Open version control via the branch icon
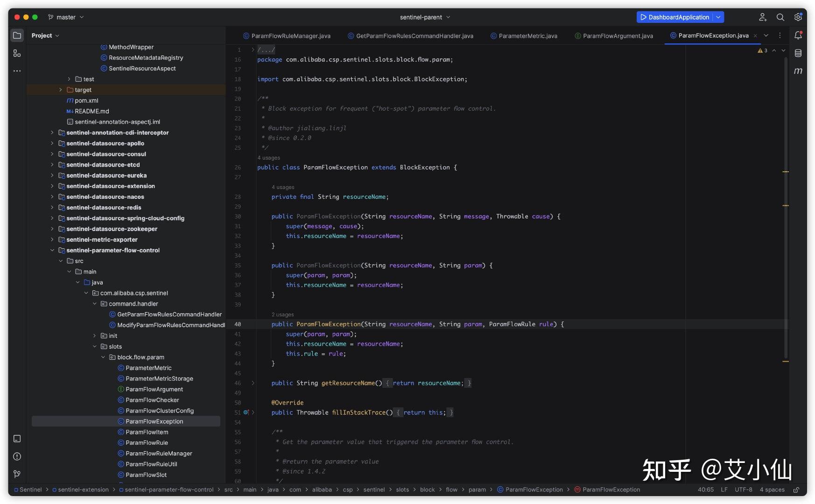Screen dimensions: 815x504 coord(17,474)
